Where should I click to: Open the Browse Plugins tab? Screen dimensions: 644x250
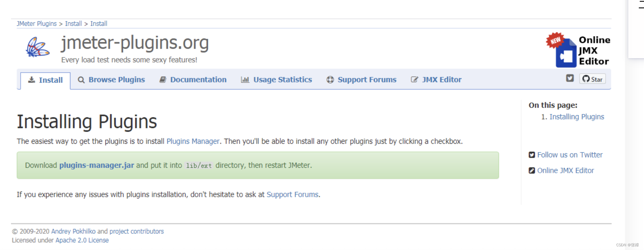click(111, 80)
